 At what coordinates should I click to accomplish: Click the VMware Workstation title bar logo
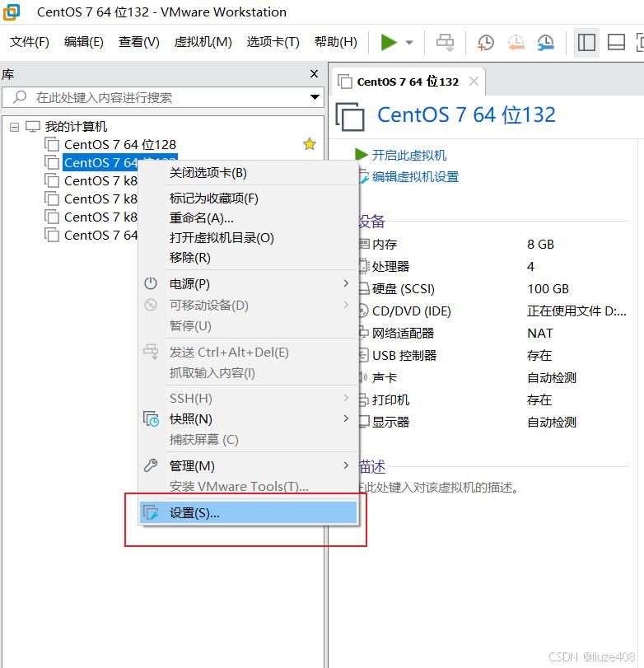point(12,12)
